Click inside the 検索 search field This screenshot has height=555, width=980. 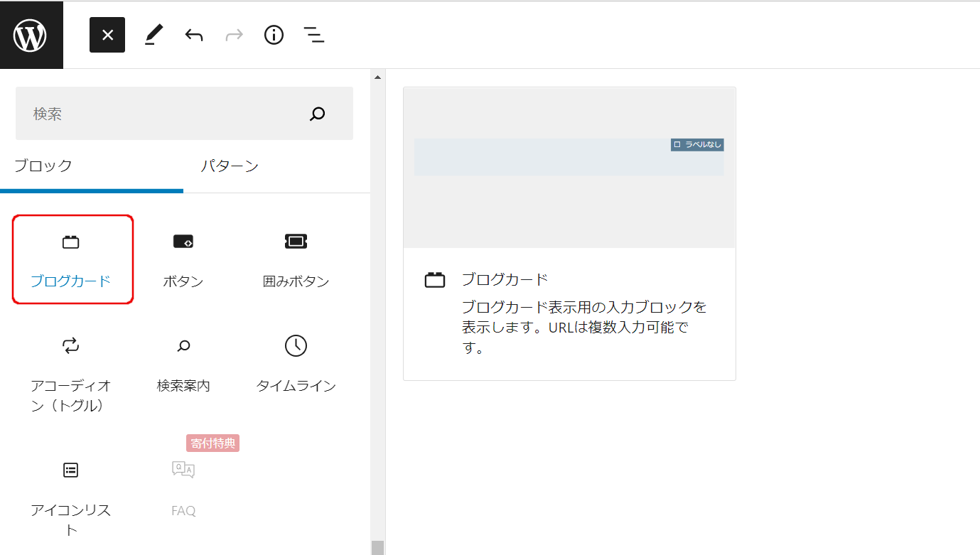tap(156, 114)
